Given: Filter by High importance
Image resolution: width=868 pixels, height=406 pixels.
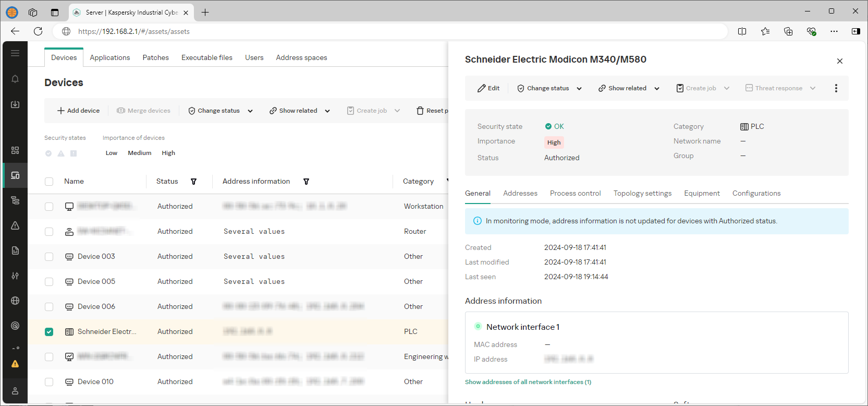Looking at the screenshot, I should (x=168, y=153).
